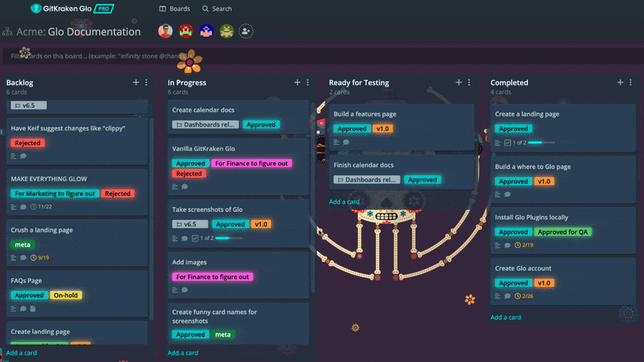The image size is (644, 362).
Task: Open the Create calendar docs card
Action: click(x=238, y=117)
